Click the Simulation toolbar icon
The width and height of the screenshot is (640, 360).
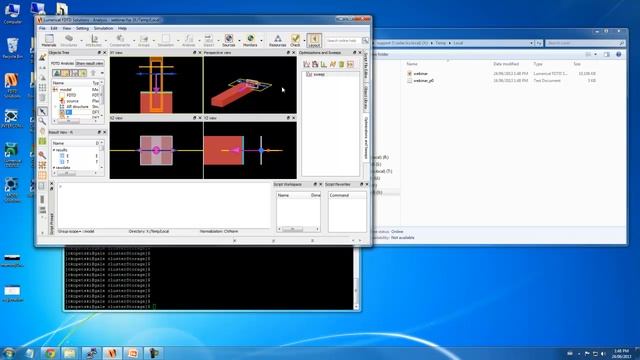pos(165,40)
